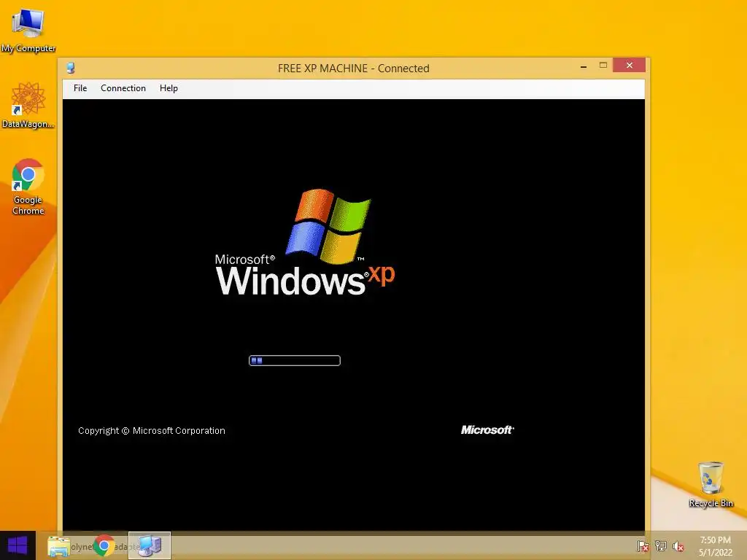This screenshot has width=747, height=560.
Task: Click the Windows XP logo in the VM screen
Action: pos(305,242)
